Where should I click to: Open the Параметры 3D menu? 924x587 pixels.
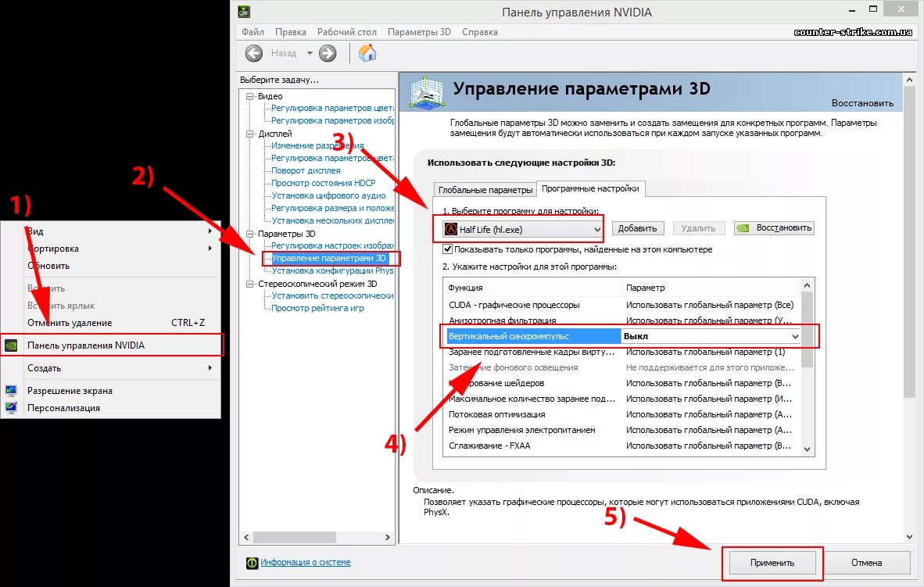tap(419, 32)
